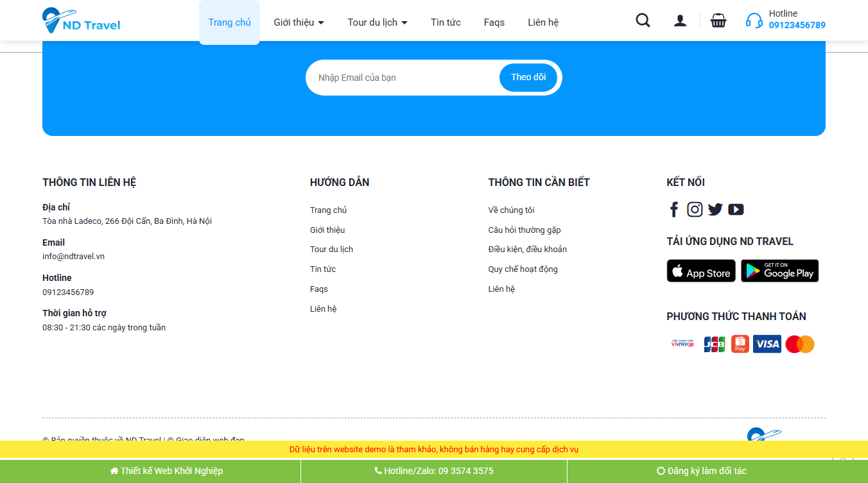This screenshot has height=483, width=868.
Task: Open the YouTube social icon
Action: click(736, 209)
